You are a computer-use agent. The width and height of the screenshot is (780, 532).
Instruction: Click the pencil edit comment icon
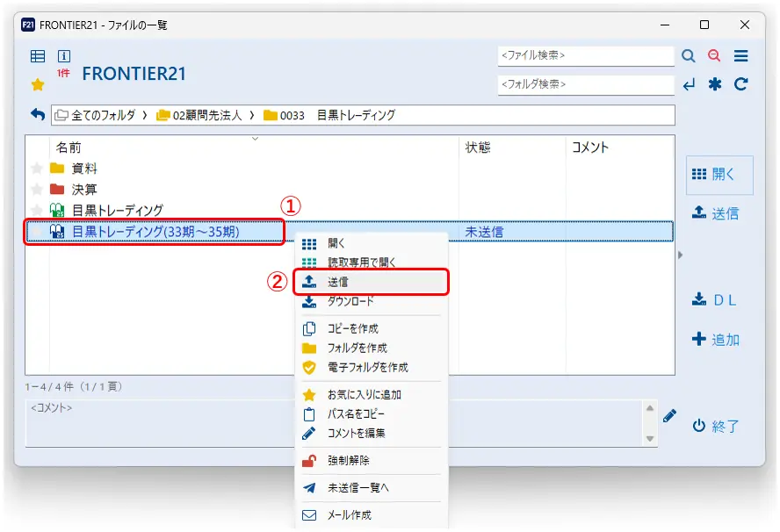[x=670, y=415]
